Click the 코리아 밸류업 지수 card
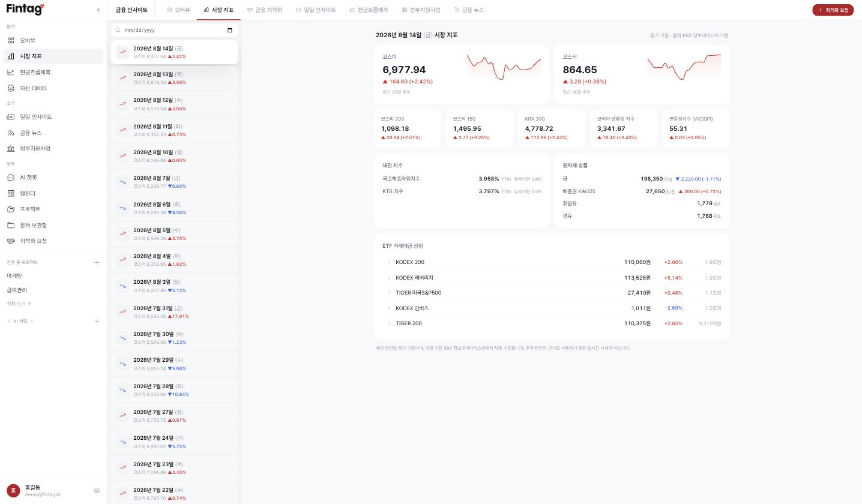 point(624,128)
